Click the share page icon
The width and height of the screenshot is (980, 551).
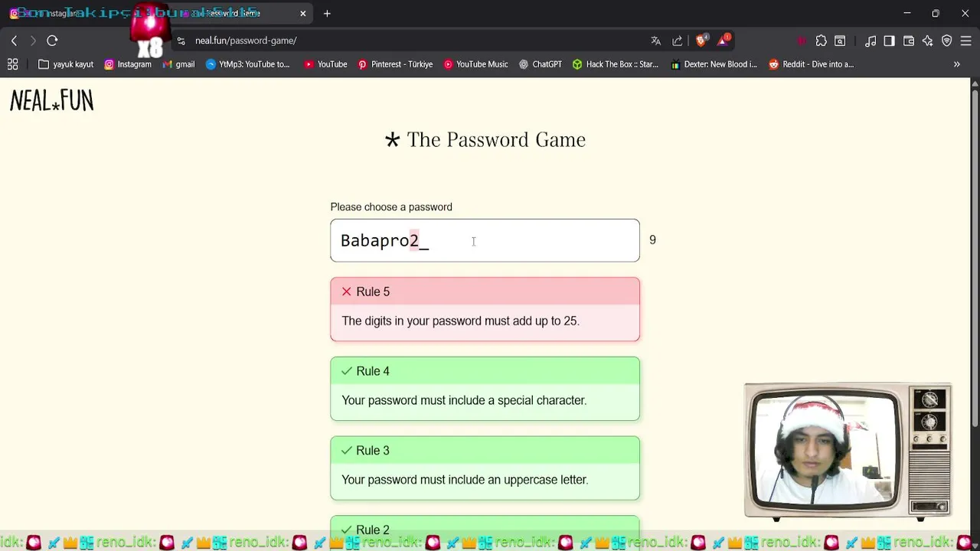(x=677, y=41)
